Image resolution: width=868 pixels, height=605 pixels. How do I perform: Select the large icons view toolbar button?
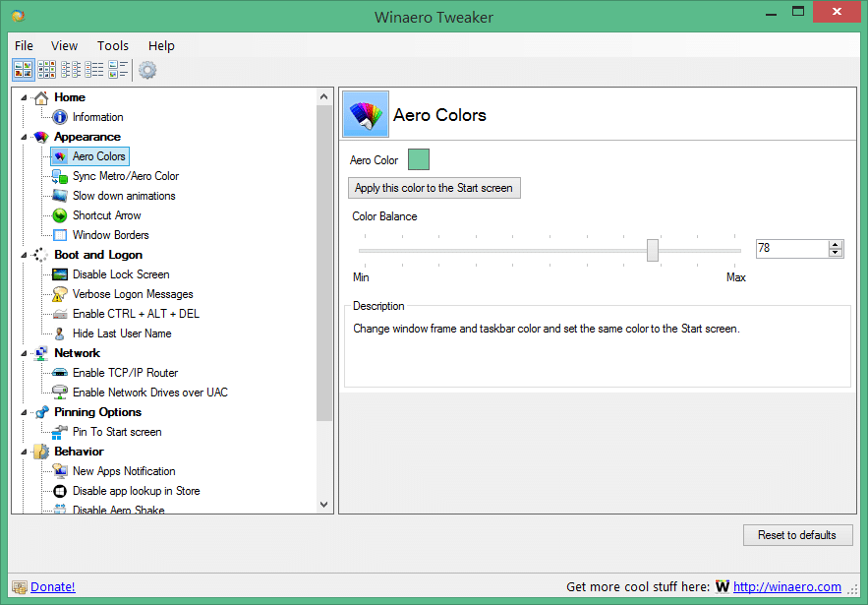tap(24, 70)
